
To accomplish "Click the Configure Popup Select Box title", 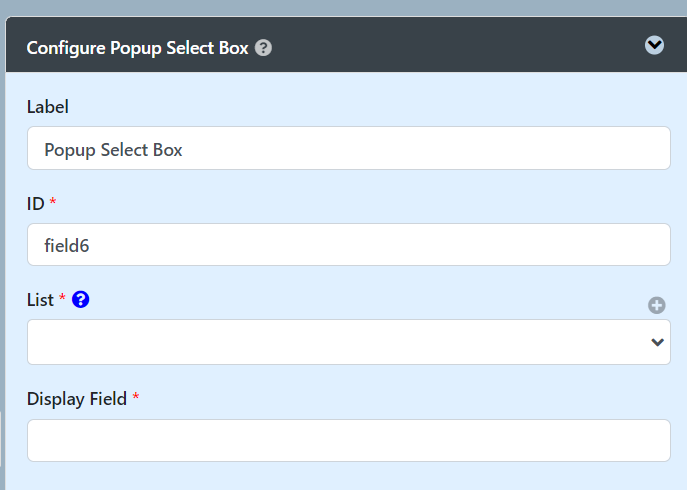I will pyautogui.click(x=138, y=48).
